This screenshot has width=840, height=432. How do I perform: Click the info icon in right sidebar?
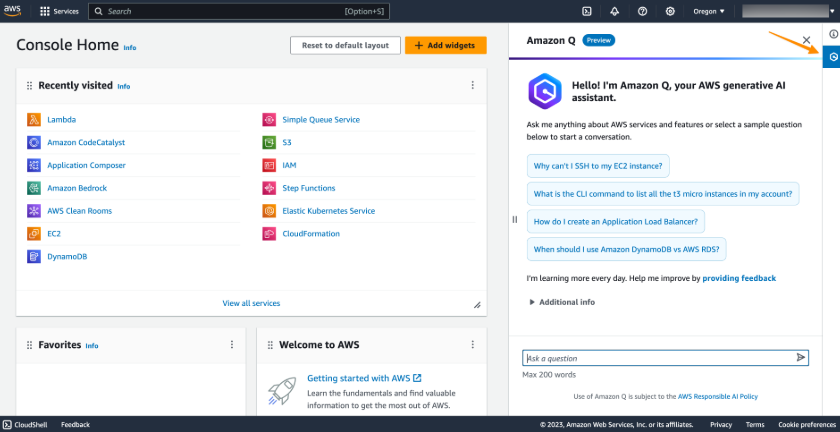coord(833,34)
